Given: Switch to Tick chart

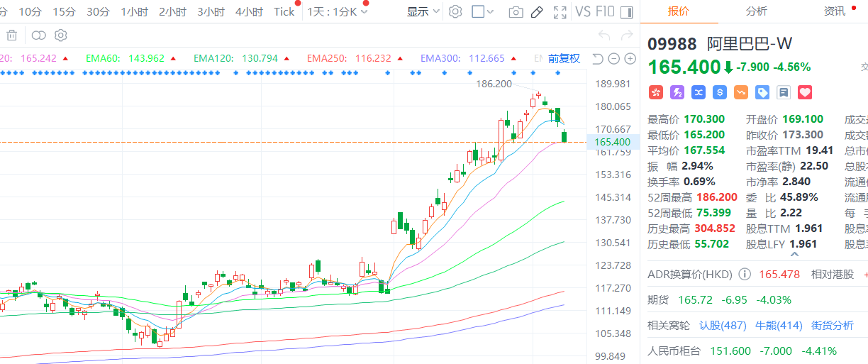Looking at the screenshot, I should 284,11.
